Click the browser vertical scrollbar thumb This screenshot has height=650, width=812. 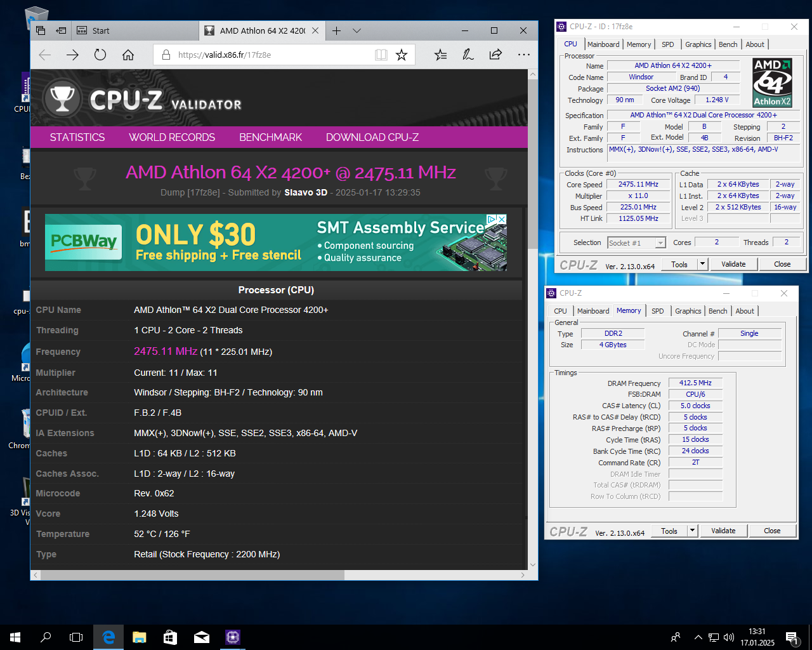pos(533,165)
